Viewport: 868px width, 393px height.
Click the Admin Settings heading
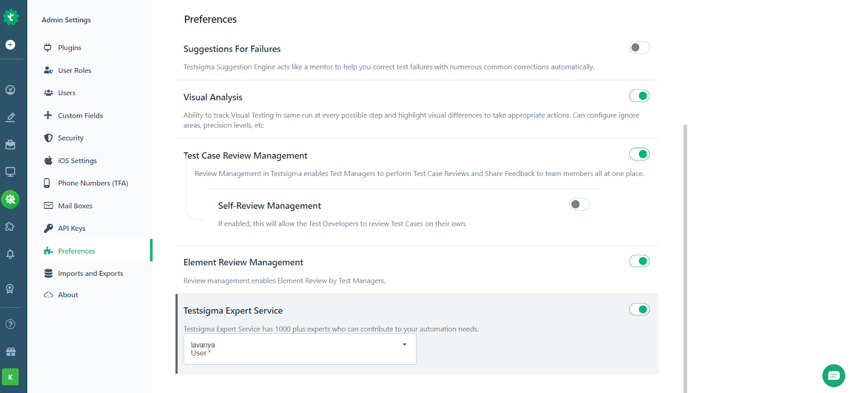[66, 20]
